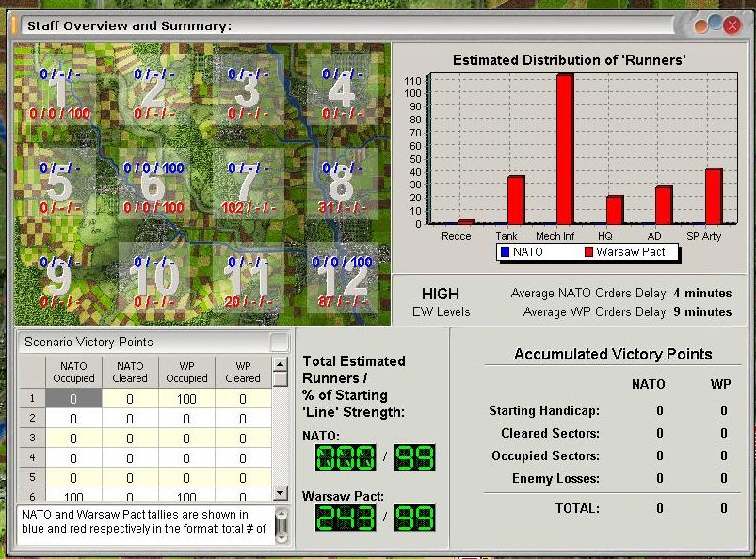The image size is (756, 559).
Task: Click the Starting Handicap NATO value
Action: coord(660,410)
